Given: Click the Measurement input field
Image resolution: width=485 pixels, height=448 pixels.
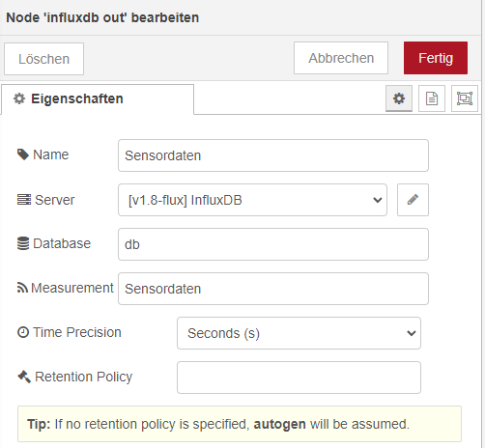Looking at the screenshot, I should pos(273,289).
